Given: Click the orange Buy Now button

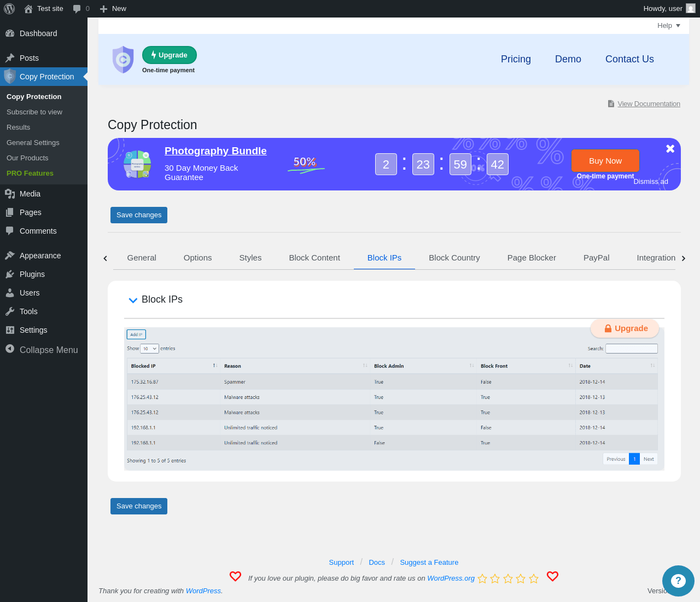Looking at the screenshot, I should click(x=605, y=161).
